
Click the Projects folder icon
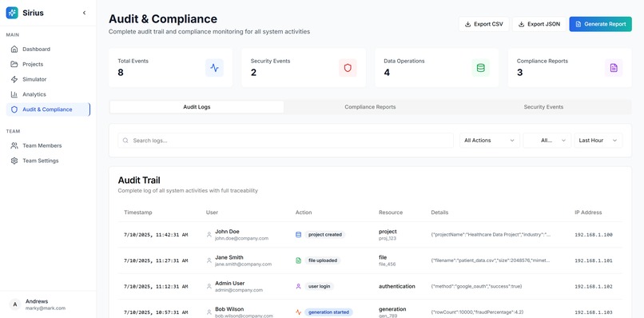click(14, 64)
